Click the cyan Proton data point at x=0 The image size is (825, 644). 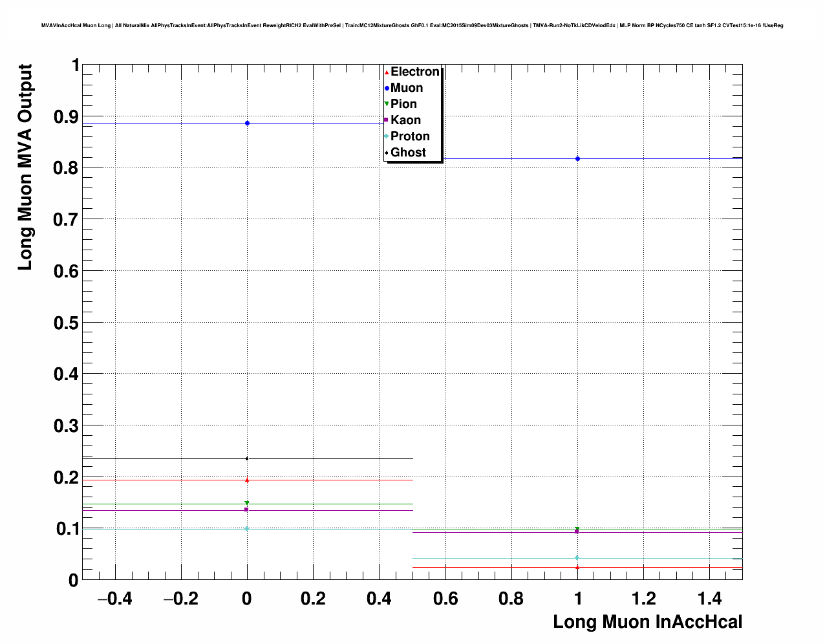(247, 528)
